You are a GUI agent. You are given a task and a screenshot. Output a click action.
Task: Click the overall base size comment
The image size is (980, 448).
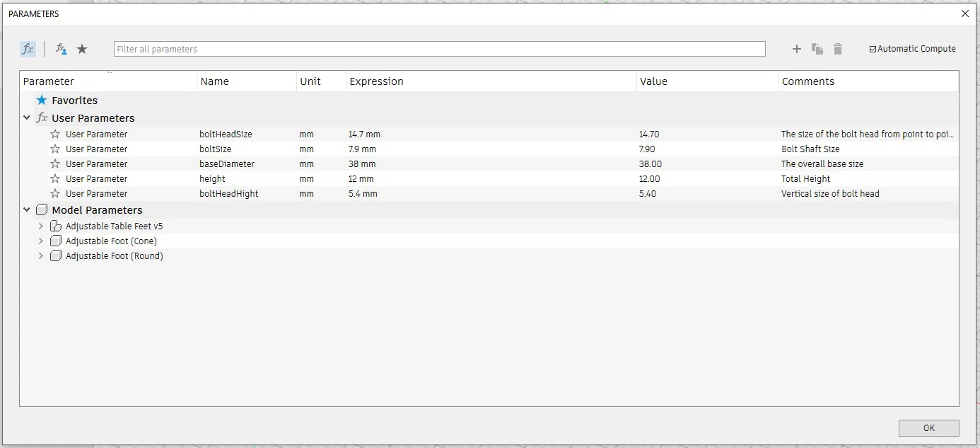coord(822,163)
